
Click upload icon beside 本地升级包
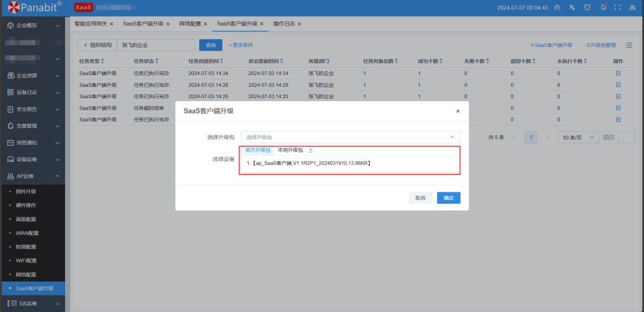(311, 150)
